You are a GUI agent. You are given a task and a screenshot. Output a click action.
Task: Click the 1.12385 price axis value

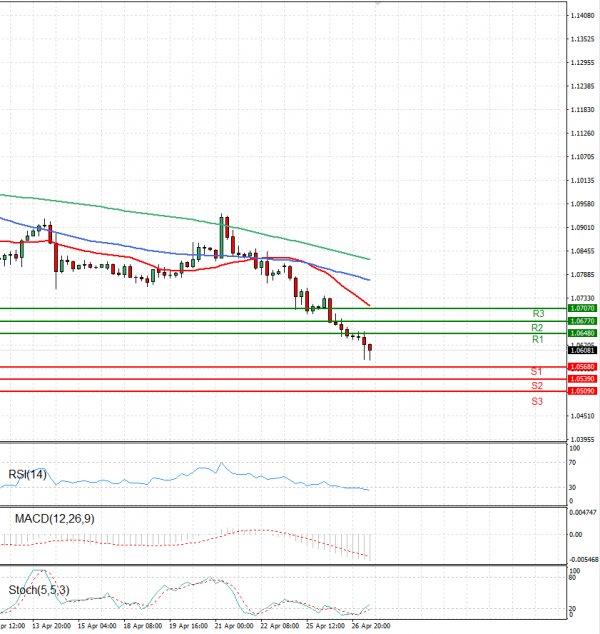tap(582, 86)
